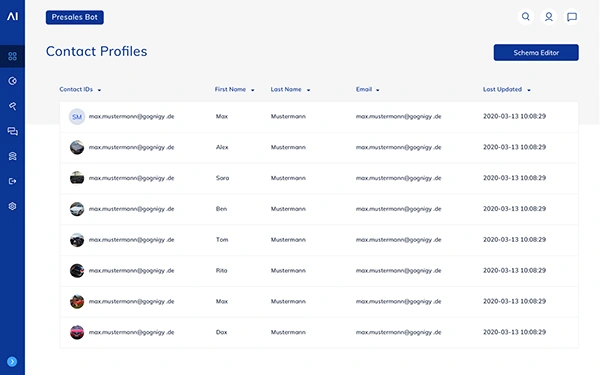The image size is (600, 375).
Task: Click the Schema Editor button
Action: [536, 52]
